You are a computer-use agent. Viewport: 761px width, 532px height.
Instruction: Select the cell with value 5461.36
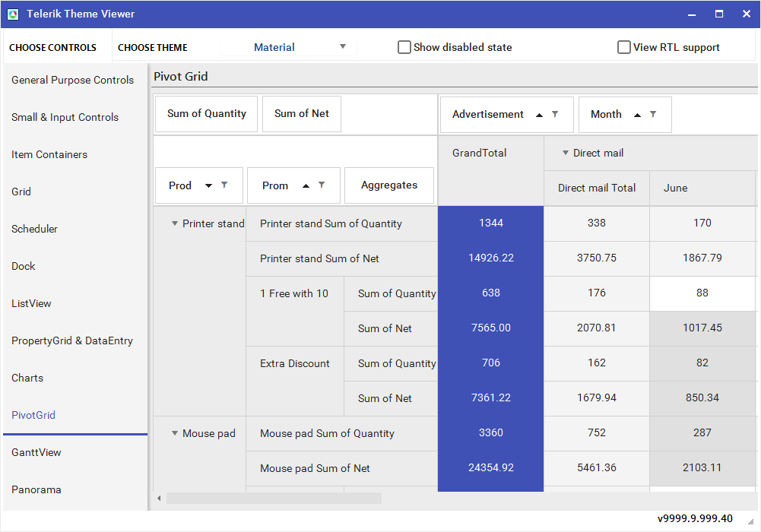coord(597,467)
